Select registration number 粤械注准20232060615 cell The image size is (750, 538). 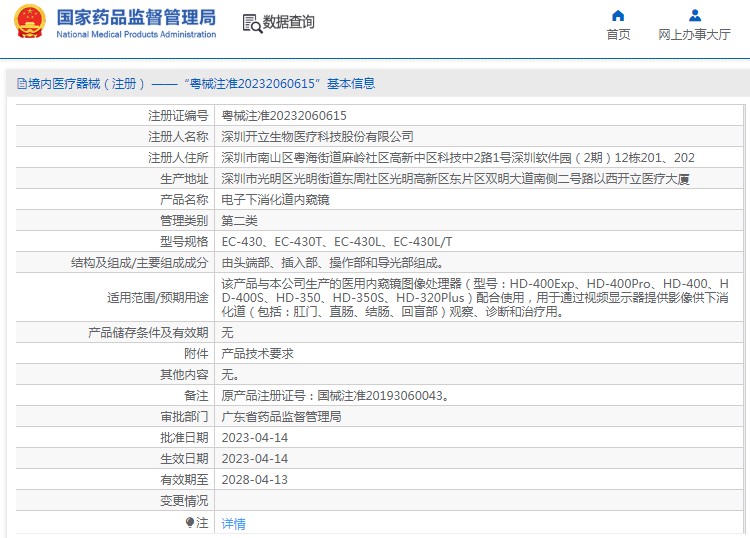[284, 116]
